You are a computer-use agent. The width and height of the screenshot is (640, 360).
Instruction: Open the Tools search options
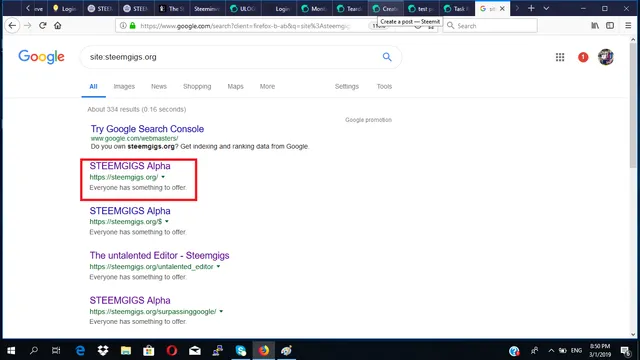(384, 87)
